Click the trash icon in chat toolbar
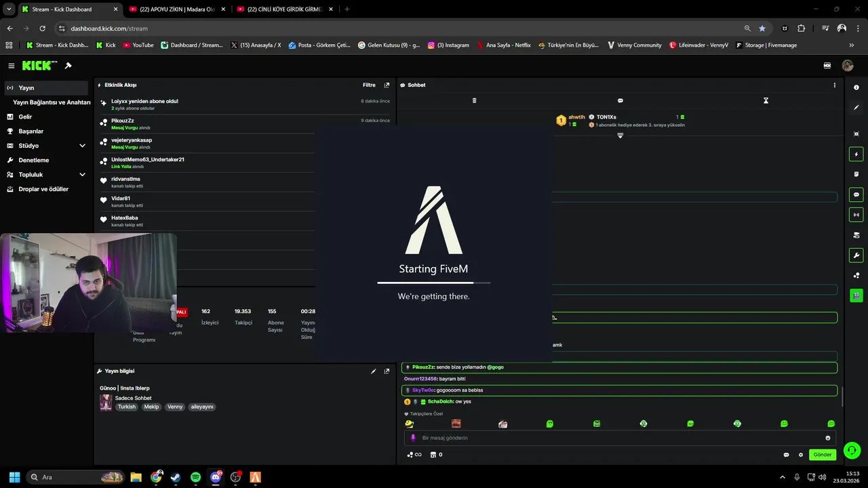868x488 pixels. tap(474, 100)
